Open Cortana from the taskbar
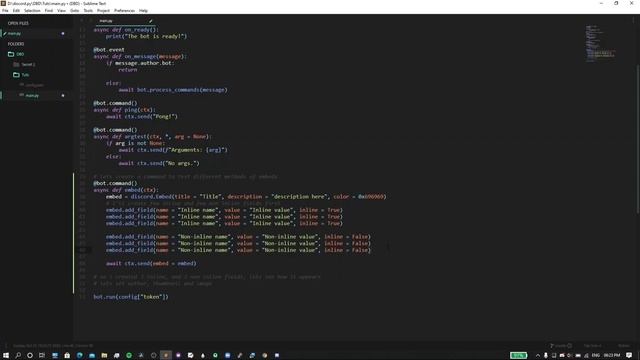Image resolution: width=640 pixels, height=360 pixels. point(30,356)
